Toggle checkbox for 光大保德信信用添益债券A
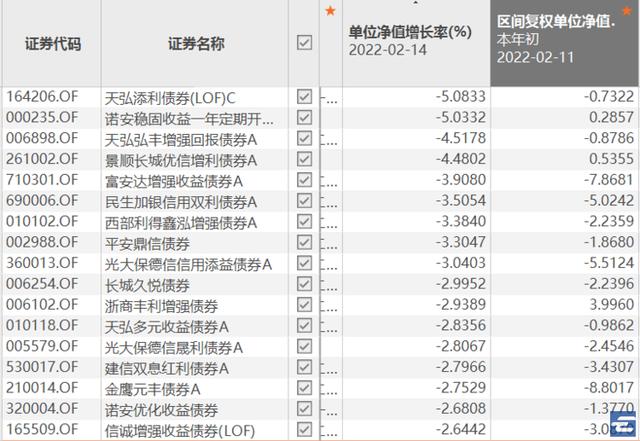This screenshot has height=441, width=640. click(x=304, y=263)
